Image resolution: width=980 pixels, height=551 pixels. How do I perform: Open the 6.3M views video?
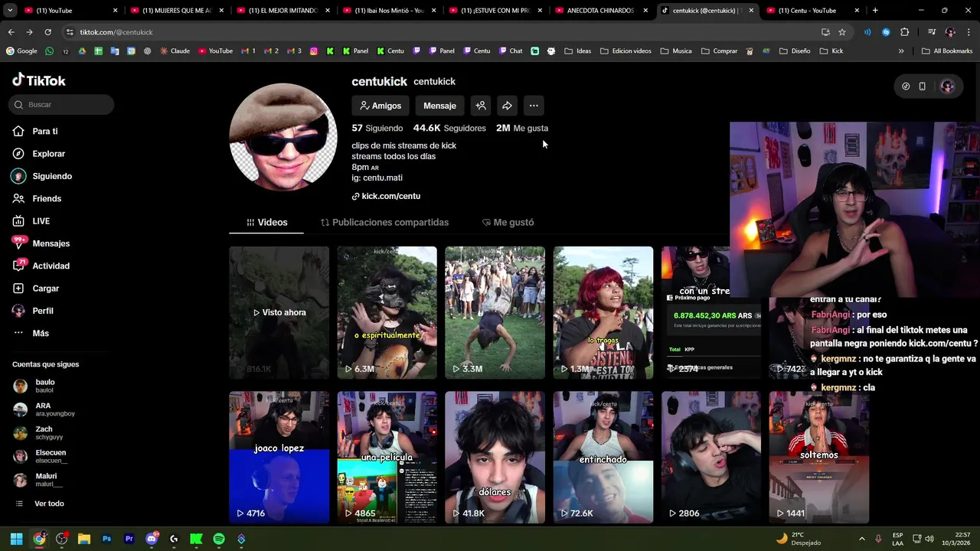tap(387, 312)
